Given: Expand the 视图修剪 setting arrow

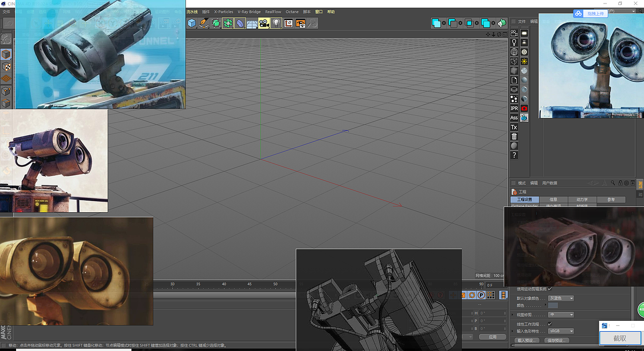Looking at the screenshot, I should click(512, 315).
